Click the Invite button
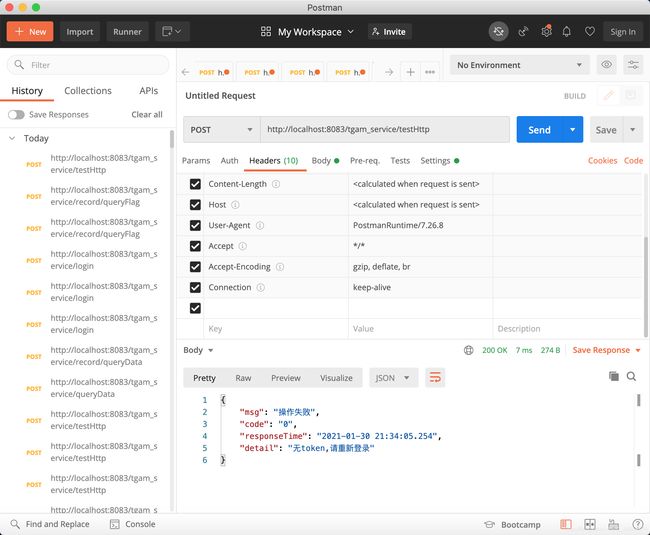 tap(389, 31)
